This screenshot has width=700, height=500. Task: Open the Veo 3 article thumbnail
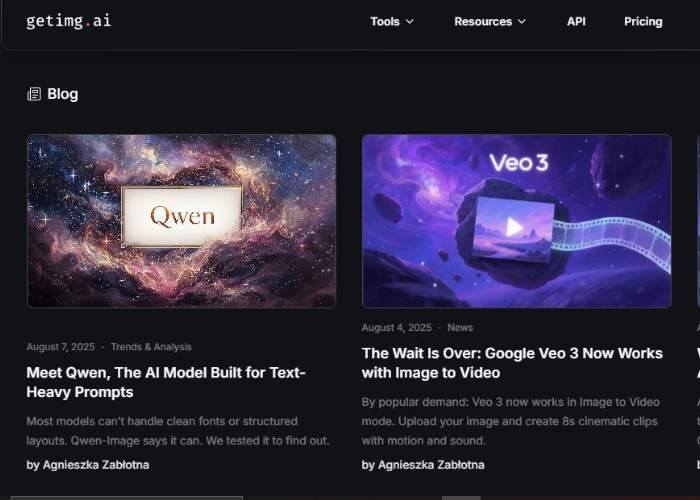[517, 221]
